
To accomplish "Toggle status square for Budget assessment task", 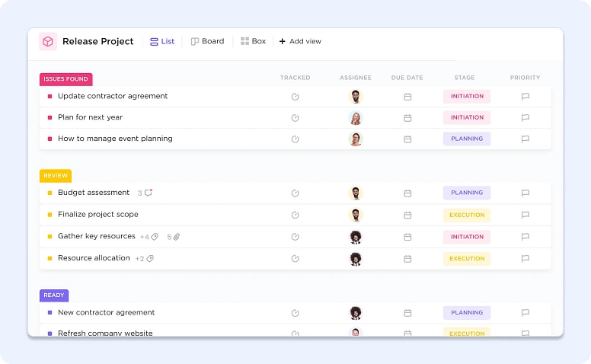I will (x=50, y=193).
